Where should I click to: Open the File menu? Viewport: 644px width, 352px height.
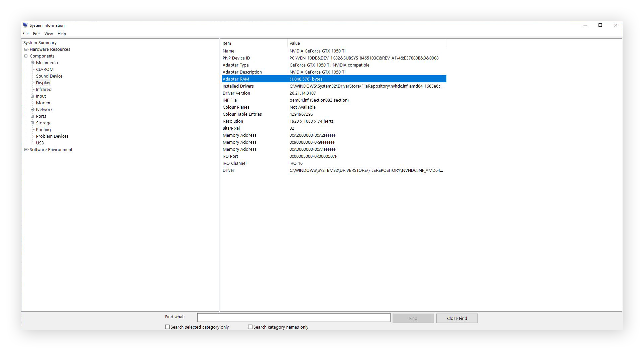pos(25,33)
